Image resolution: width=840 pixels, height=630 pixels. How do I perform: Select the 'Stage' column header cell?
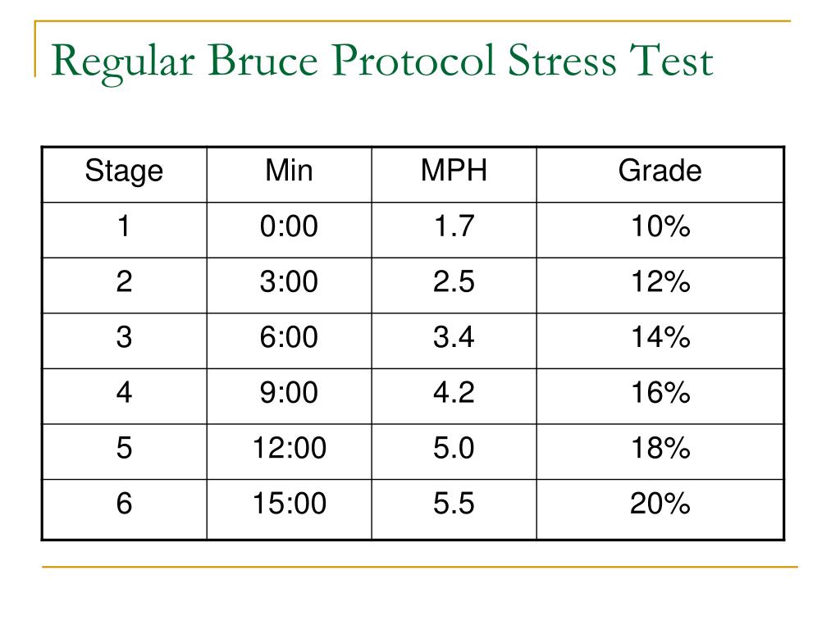[124, 171]
